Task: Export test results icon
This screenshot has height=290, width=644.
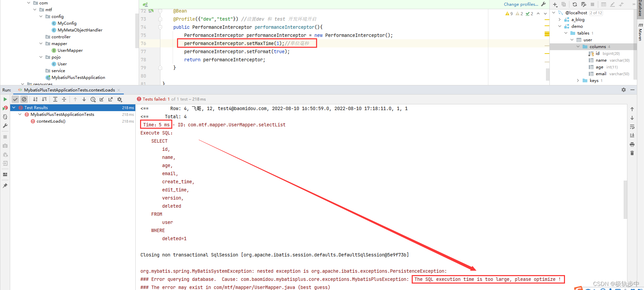Action: (111, 99)
